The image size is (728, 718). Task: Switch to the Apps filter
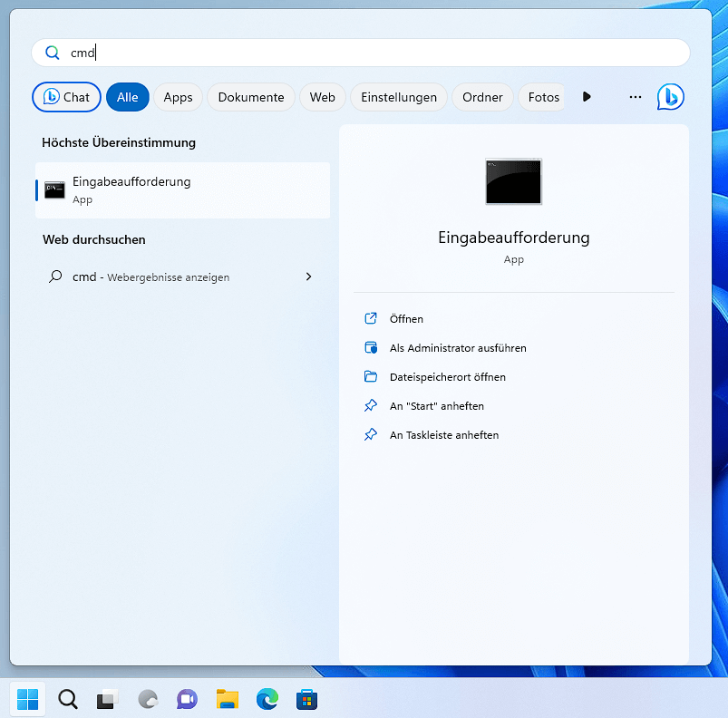(x=178, y=97)
